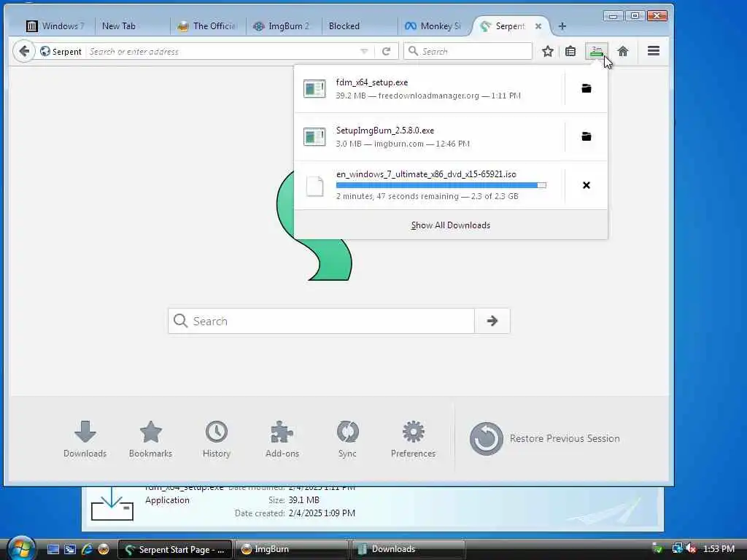
Task: Reload the page with the refresh icon
Action: pyautogui.click(x=387, y=51)
